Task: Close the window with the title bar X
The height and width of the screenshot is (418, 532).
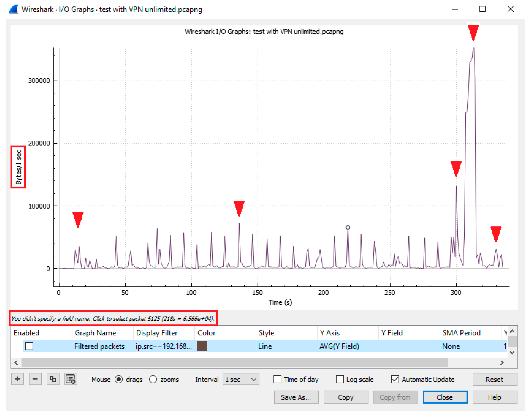Action: click(511, 9)
